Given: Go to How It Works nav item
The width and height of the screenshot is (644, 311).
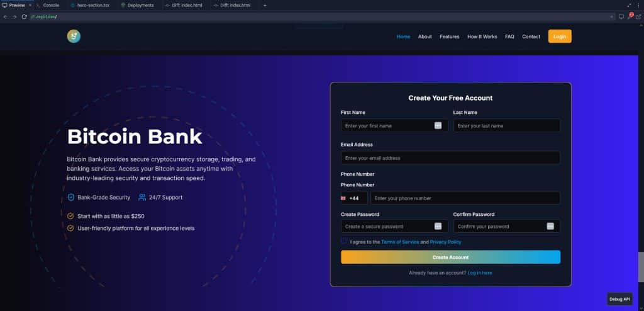Looking at the screenshot, I should coord(482,37).
